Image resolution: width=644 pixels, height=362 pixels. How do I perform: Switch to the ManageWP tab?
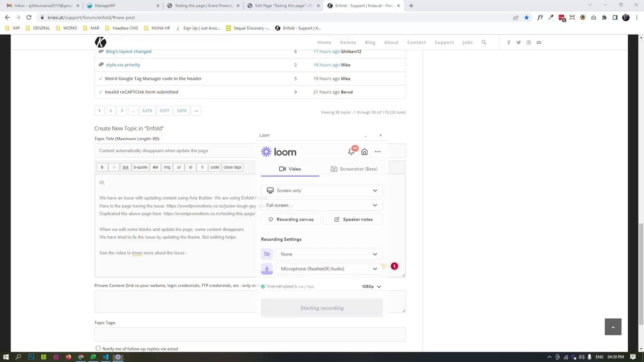[122, 6]
